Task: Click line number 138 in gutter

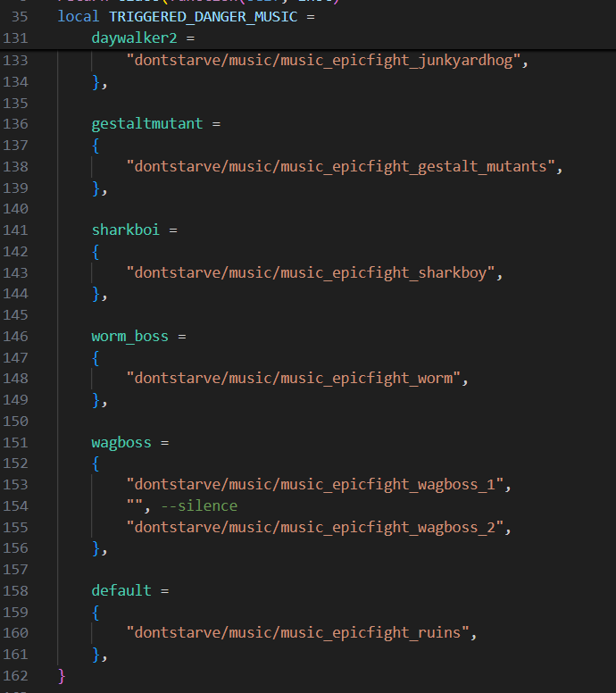Action: [16, 166]
